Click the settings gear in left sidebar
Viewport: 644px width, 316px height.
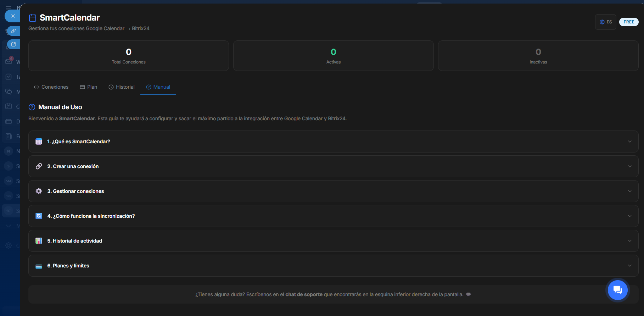(9, 245)
